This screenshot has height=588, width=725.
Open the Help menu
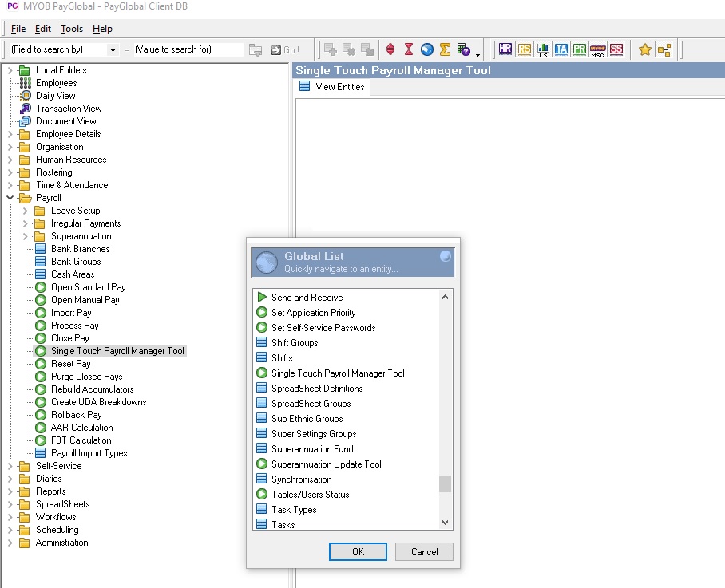tap(102, 29)
